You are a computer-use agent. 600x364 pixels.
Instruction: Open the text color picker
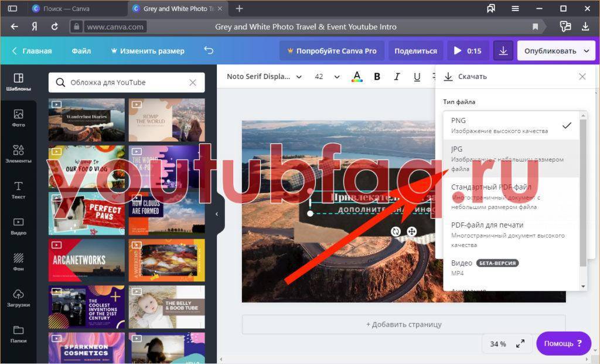tap(357, 77)
